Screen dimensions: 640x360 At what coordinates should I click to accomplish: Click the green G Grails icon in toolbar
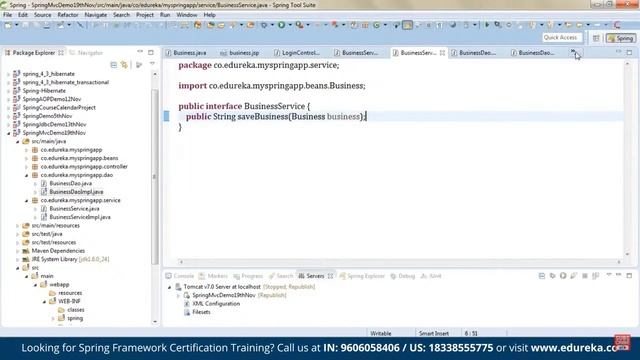click(x=376, y=25)
